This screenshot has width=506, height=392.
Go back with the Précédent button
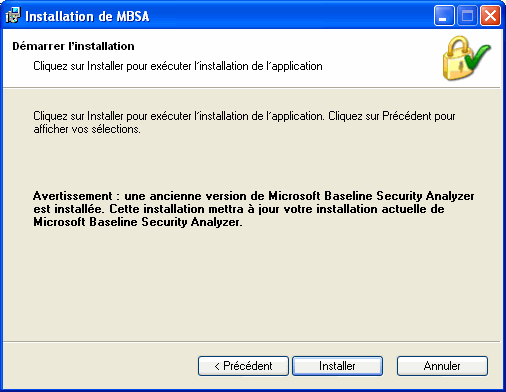tap(243, 366)
